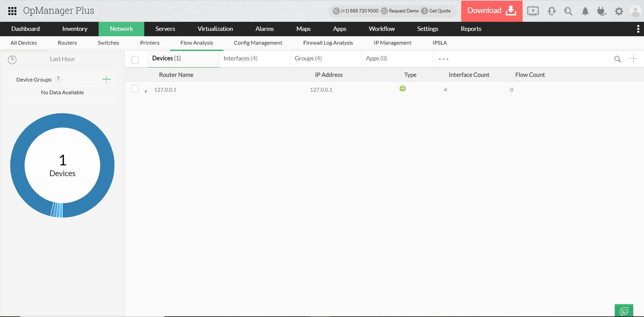Click the plug integrations icon
The width and height of the screenshot is (644, 317).
point(602,11)
